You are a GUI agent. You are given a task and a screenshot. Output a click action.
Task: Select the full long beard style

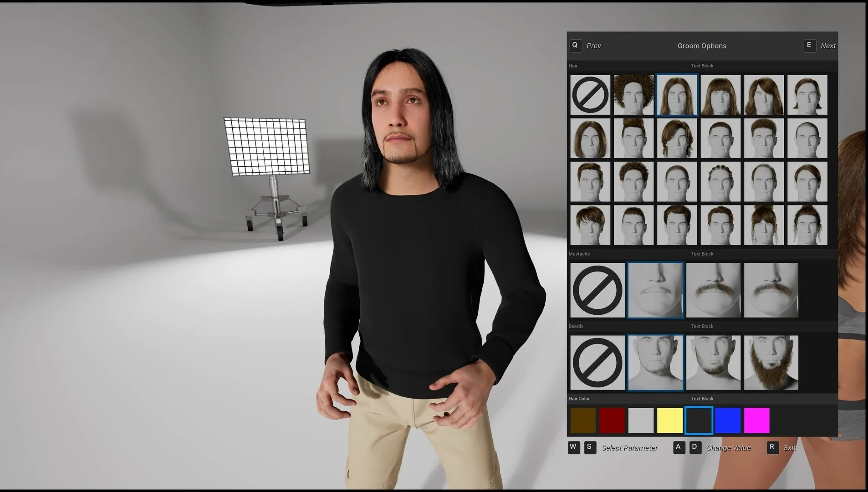pos(771,363)
